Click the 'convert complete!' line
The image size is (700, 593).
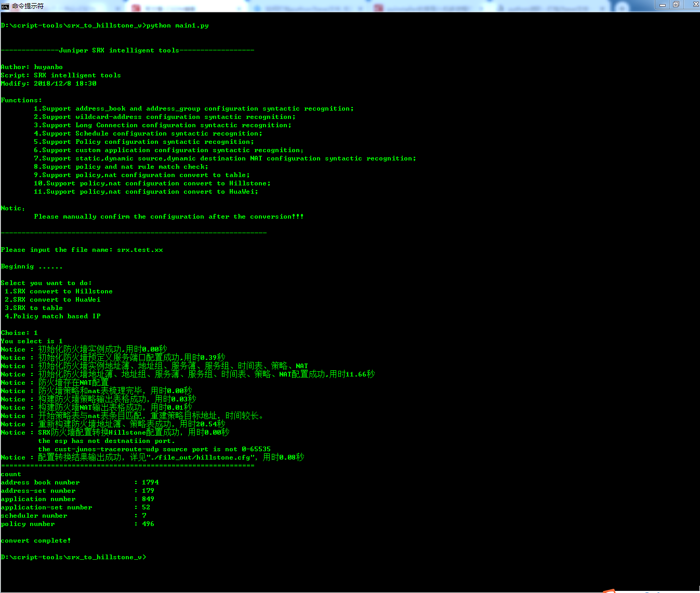(x=36, y=541)
